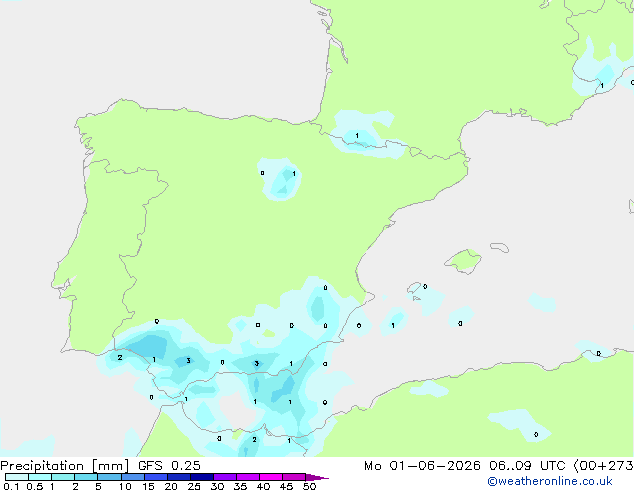Click the 'GFS 0.25' model label
The width and height of the screenshot is (634, 490).
169,466
